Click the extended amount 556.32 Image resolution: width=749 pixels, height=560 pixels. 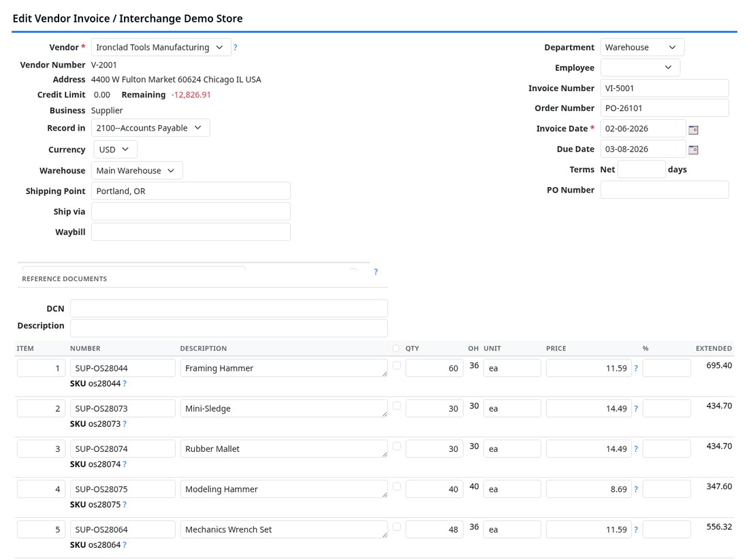[719, 527]
